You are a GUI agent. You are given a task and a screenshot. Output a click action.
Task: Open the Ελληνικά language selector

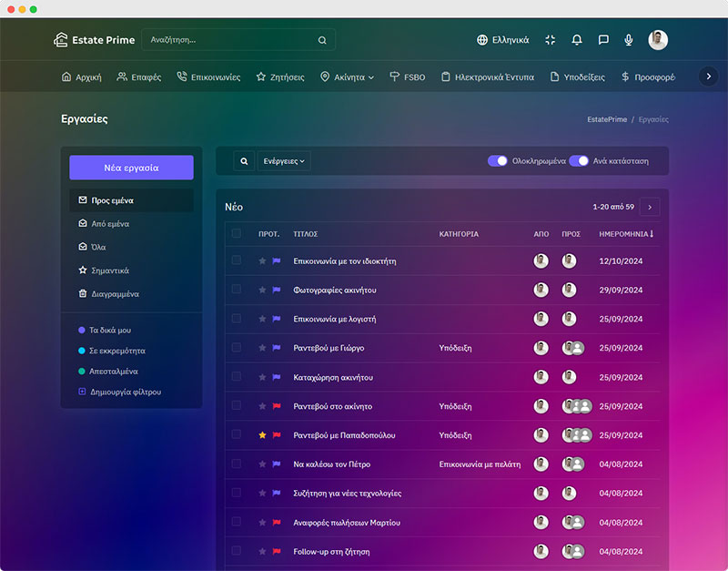pos(503,40)
